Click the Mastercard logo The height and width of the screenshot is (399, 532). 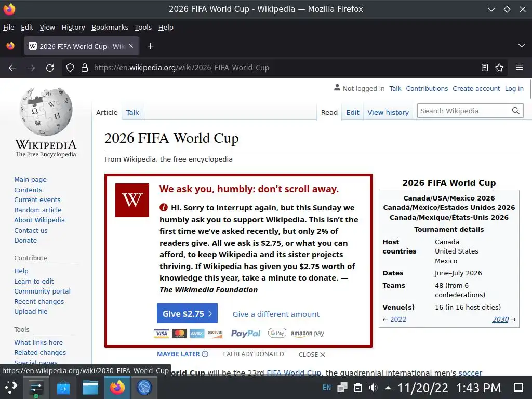tap(179, 333)
